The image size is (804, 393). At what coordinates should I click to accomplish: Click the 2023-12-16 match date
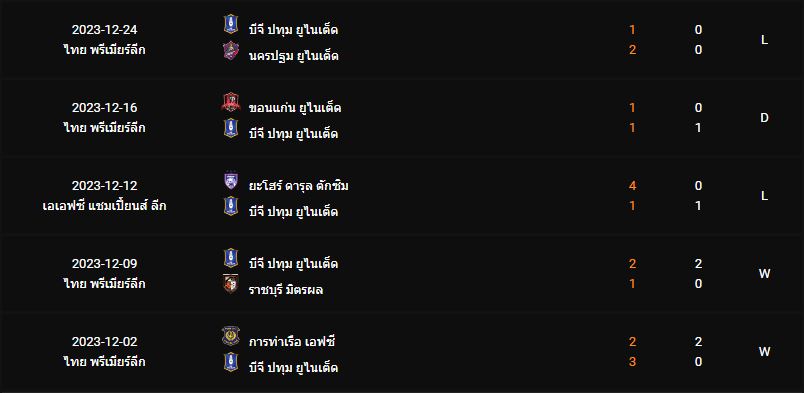coord(105,108)
